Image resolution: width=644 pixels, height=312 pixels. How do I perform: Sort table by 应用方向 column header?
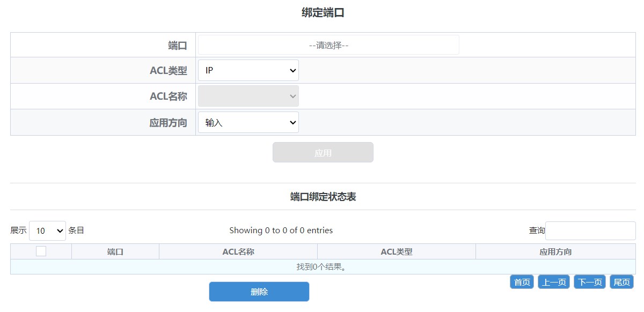(x=555, y=251)
